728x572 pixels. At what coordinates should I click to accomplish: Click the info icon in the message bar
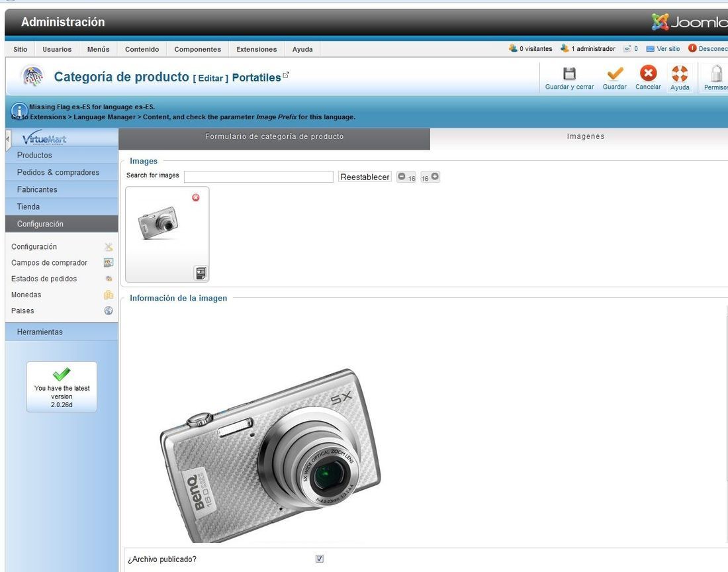tap(19, 111)
